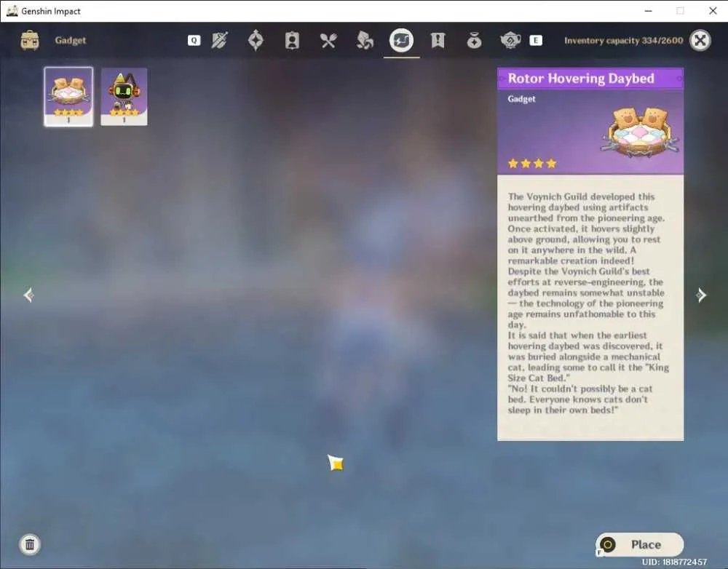Open the Precious Items tab

coord(474,40)
